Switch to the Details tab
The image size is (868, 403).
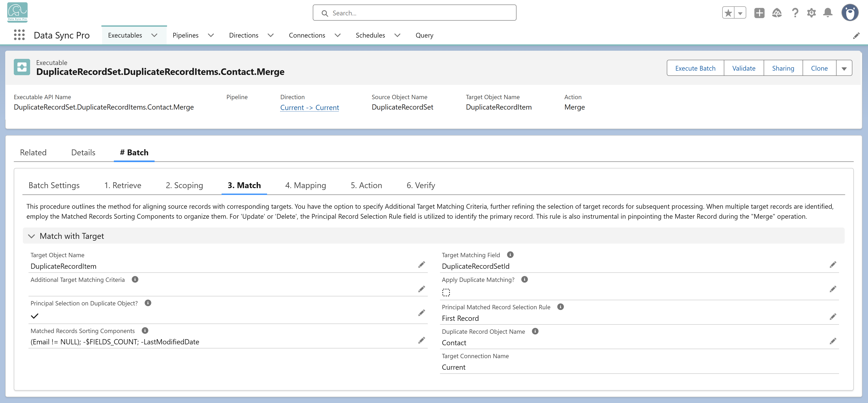tap(83, 153)
